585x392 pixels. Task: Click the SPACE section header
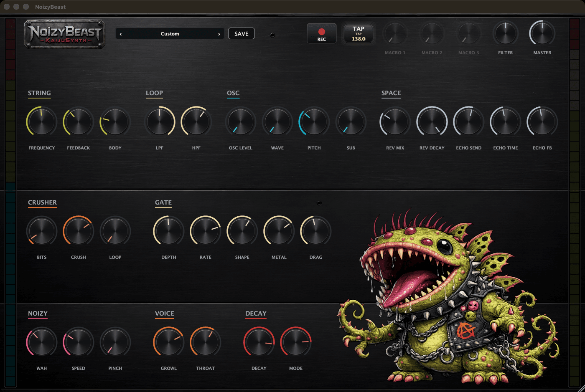pyautogui.click(x=391, y=93)
